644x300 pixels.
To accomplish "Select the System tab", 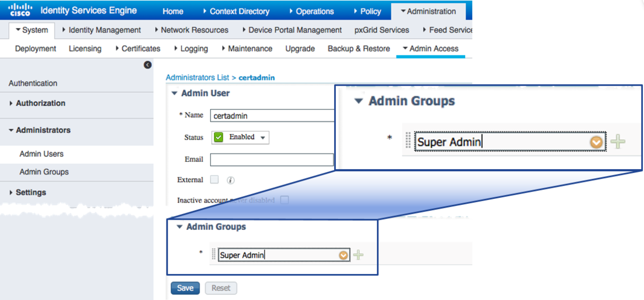I will (32, 30).
